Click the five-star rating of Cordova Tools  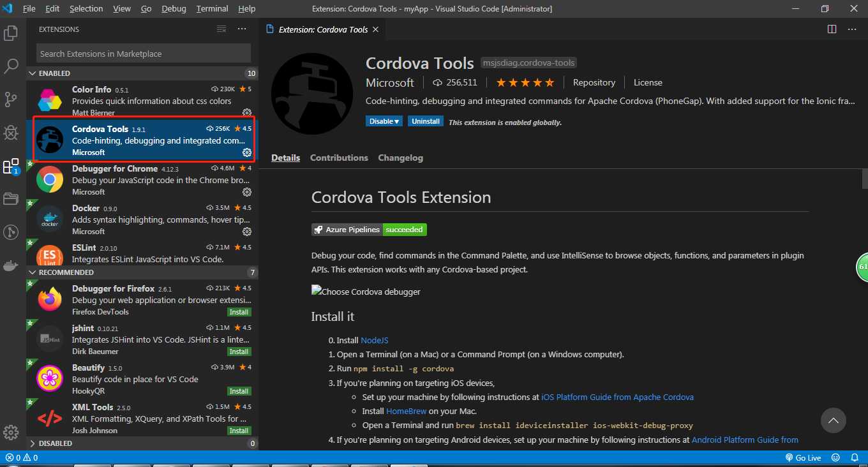pyautogui.click(x=525, y=82)
